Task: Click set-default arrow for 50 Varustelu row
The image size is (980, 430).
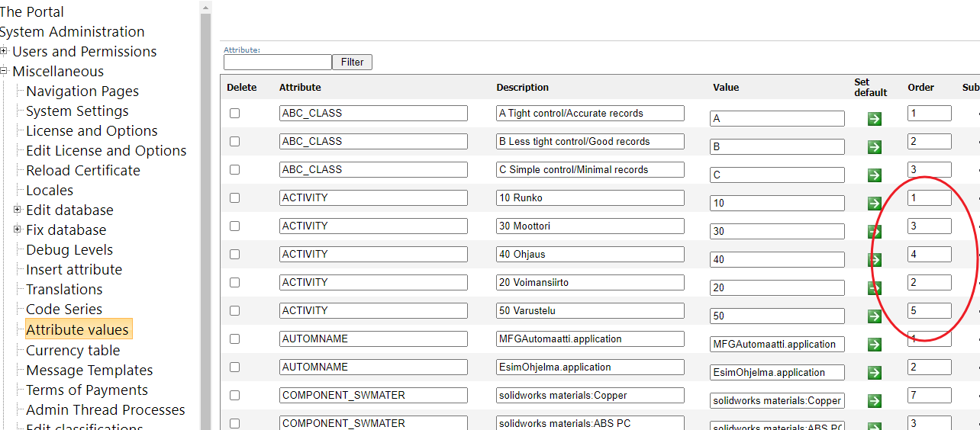Action: 875,316
